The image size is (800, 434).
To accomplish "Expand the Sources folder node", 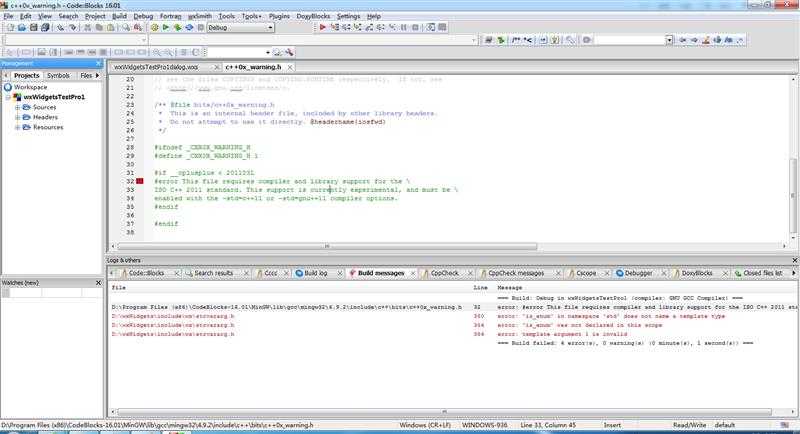I will [17, 107].
